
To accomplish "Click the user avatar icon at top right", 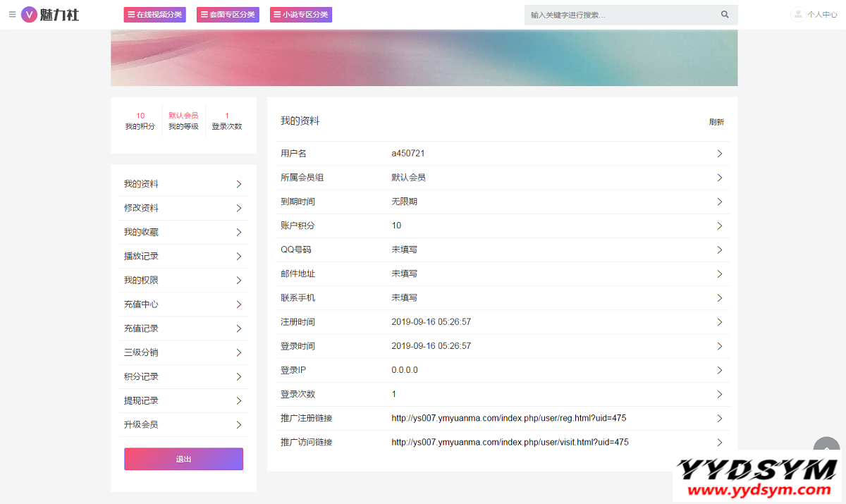I will 797,14.
